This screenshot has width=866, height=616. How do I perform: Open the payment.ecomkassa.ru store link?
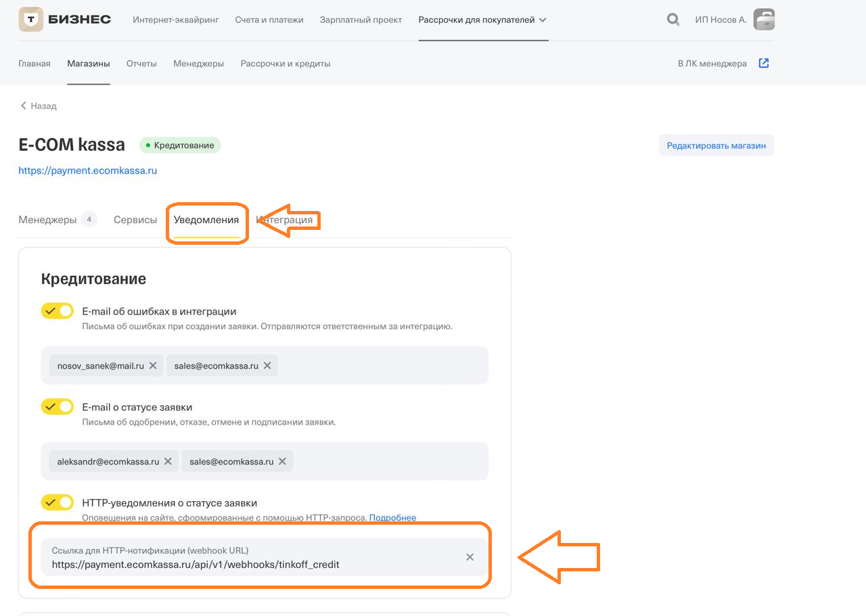[x=88, y=170]
